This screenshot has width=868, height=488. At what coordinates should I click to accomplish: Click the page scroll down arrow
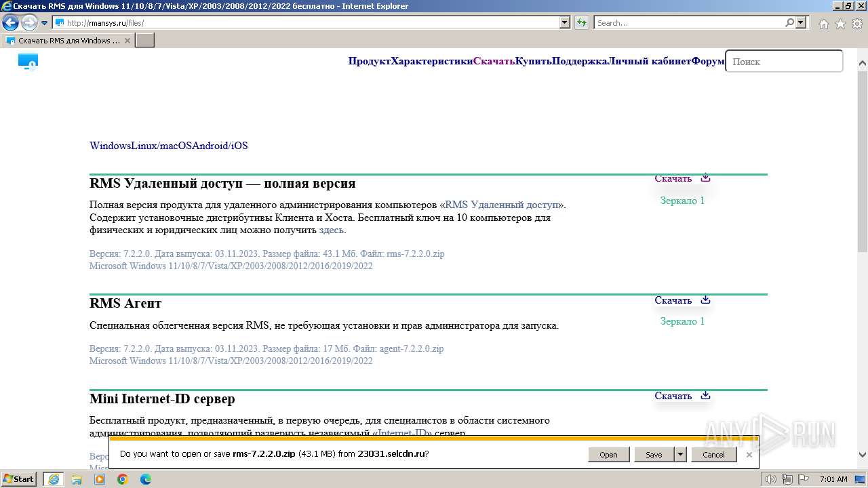[x=863, y=455]
